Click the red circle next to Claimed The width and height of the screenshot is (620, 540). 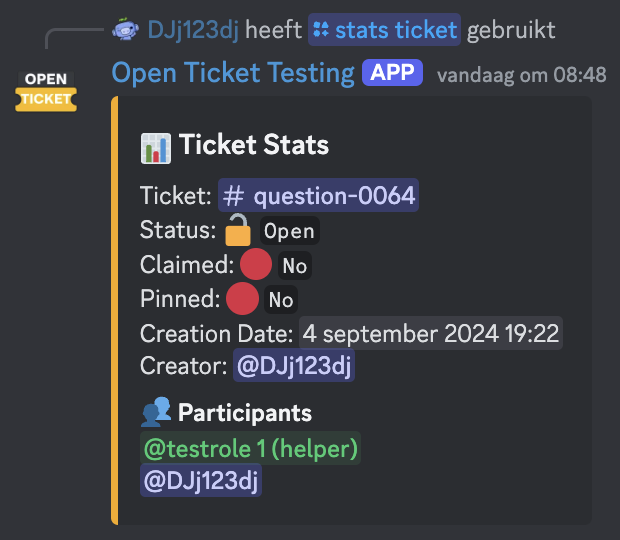point(256,264)
